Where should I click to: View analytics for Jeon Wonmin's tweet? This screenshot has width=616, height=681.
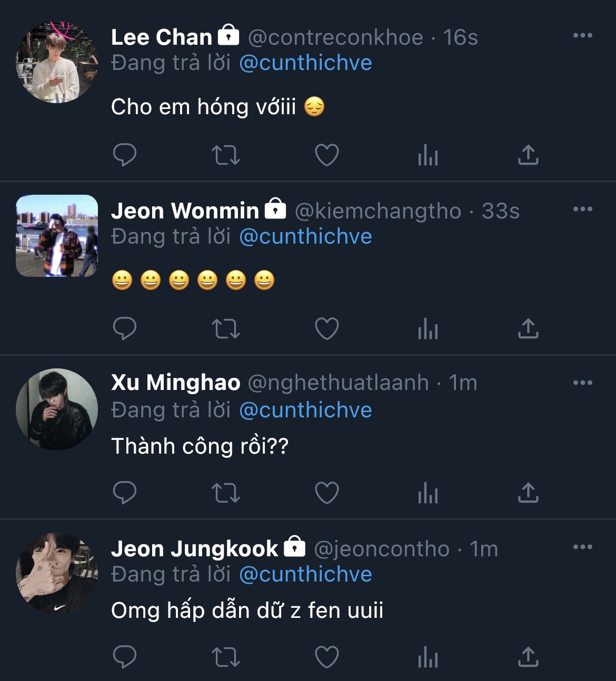click(428, 329)
